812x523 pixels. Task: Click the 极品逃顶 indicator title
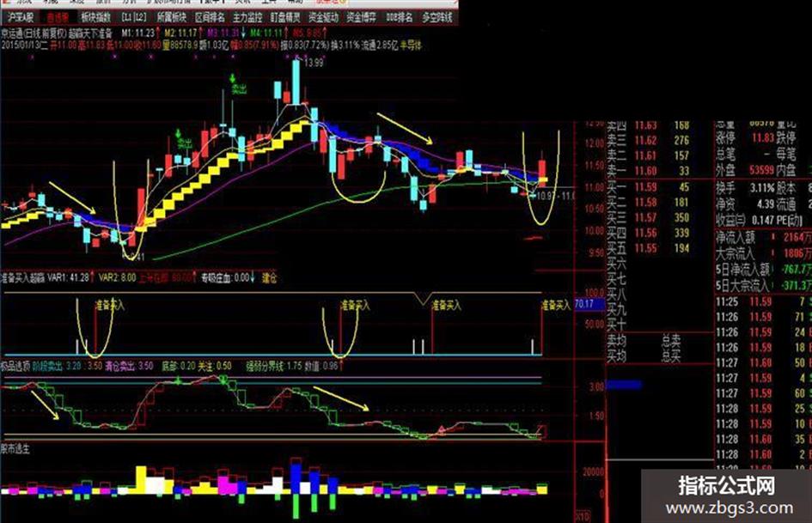[15, 366]
